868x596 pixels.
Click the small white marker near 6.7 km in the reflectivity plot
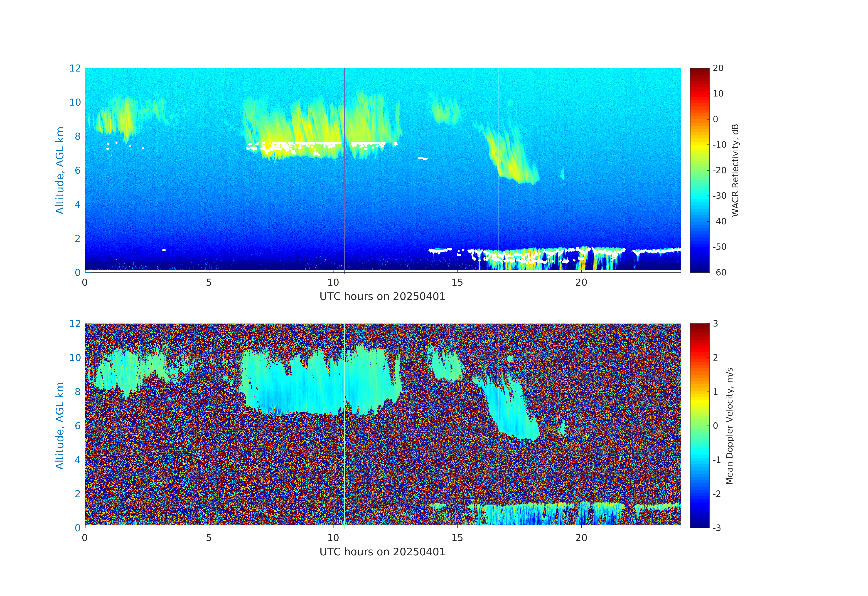coord(422,158)
